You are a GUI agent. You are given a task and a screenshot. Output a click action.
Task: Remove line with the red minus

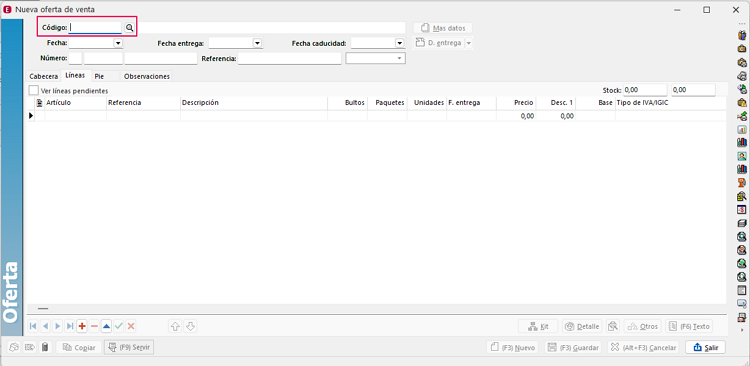click(94, 326)
